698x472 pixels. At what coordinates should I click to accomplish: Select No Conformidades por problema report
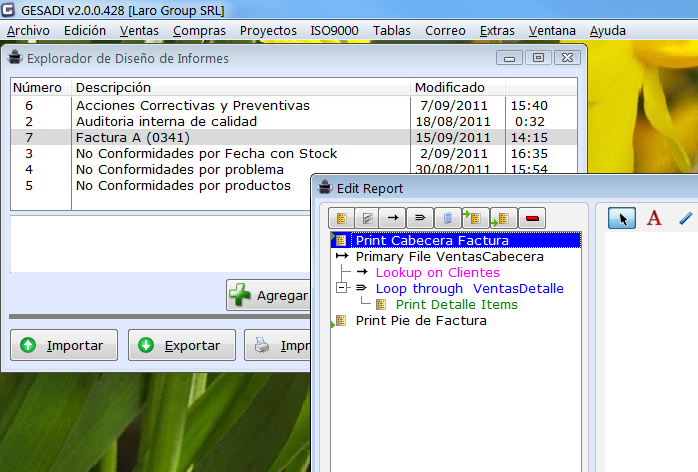click(179, 170)
